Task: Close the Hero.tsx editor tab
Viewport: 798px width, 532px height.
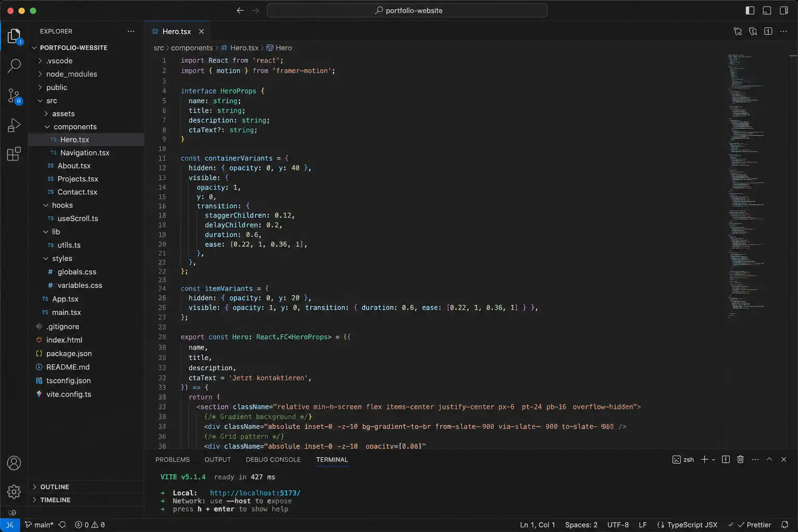Action: click(201, 32)
